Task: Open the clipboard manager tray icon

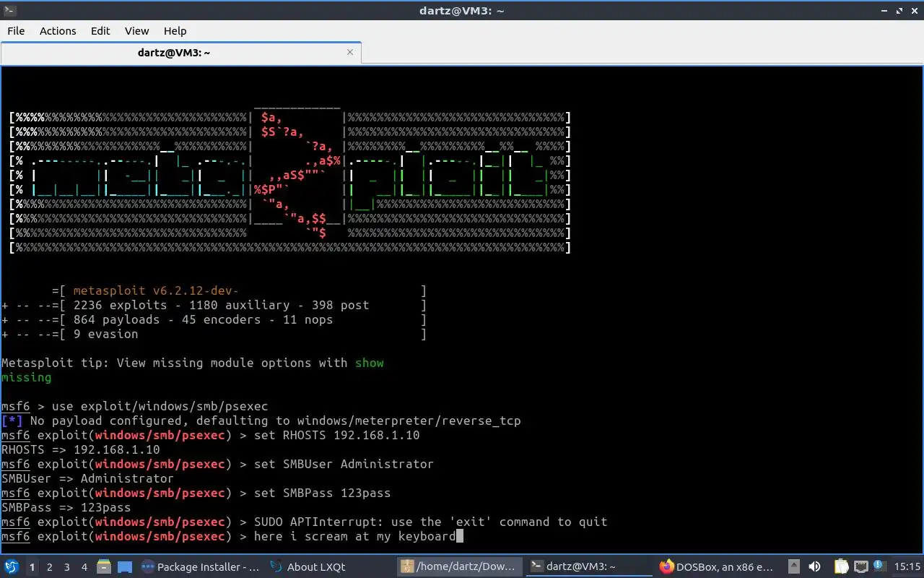Action: point(842,567)
